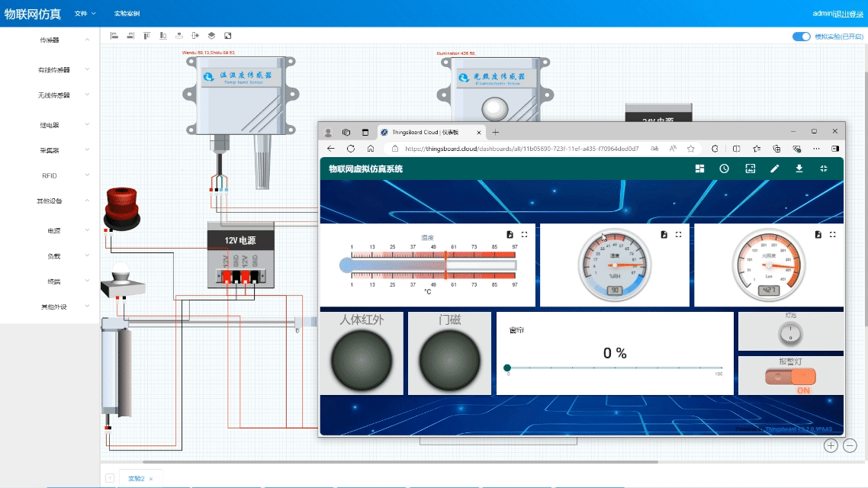Click the align left toolbar icon

(114, 36)
